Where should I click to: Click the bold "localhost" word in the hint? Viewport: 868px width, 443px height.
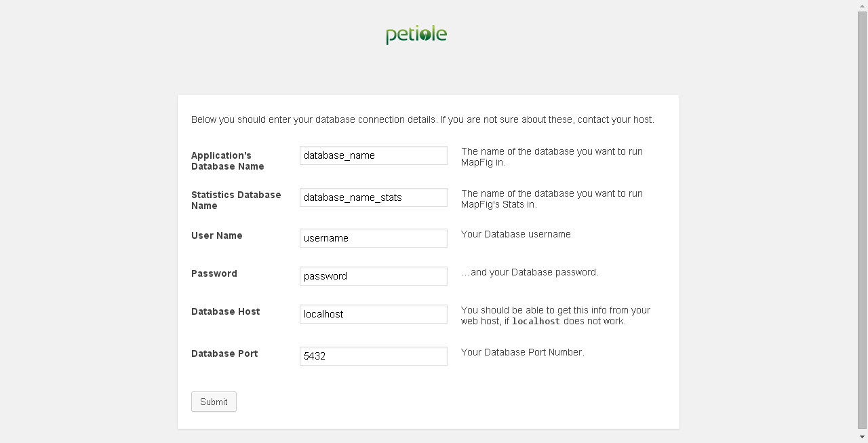click(x=536, y=322)
